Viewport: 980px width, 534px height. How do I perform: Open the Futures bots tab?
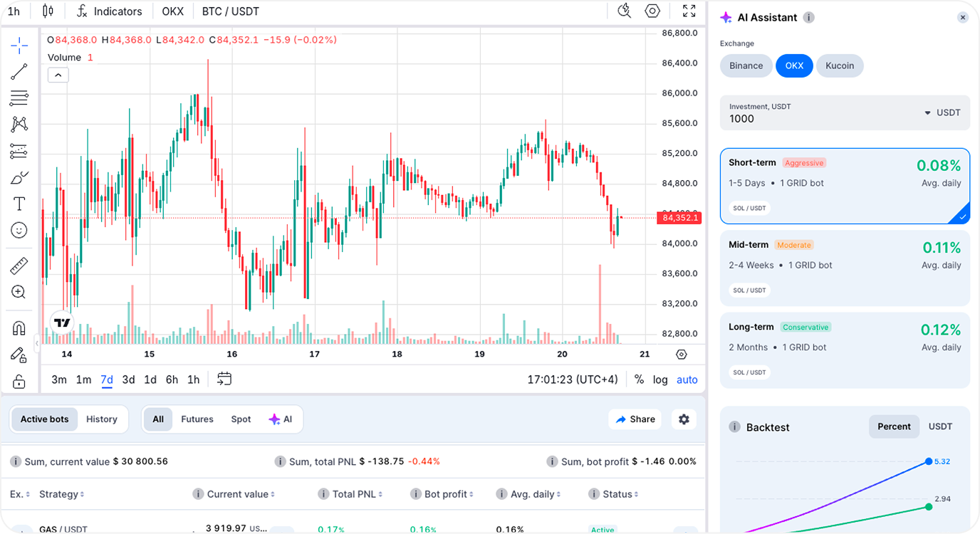pyautogui.click(x=197, y=419)
